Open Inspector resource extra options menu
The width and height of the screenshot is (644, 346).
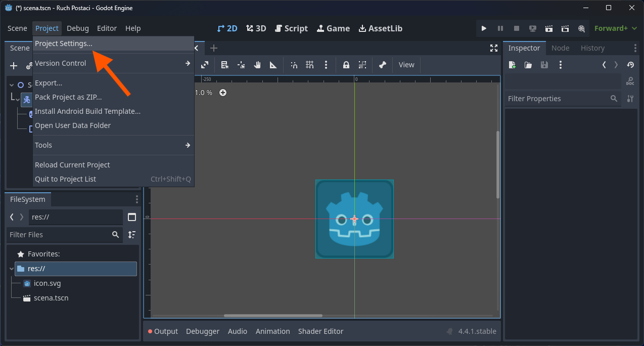(x=560, y=65)
